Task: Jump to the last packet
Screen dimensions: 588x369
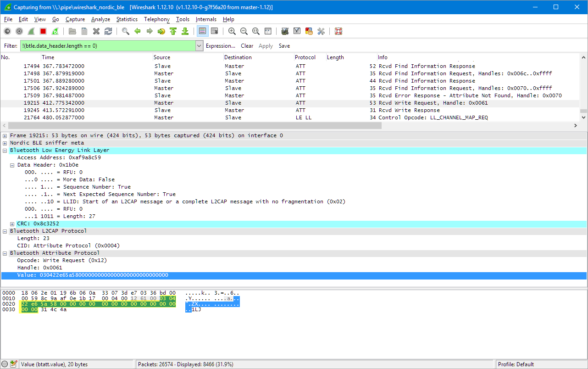Action: (185, 31)
